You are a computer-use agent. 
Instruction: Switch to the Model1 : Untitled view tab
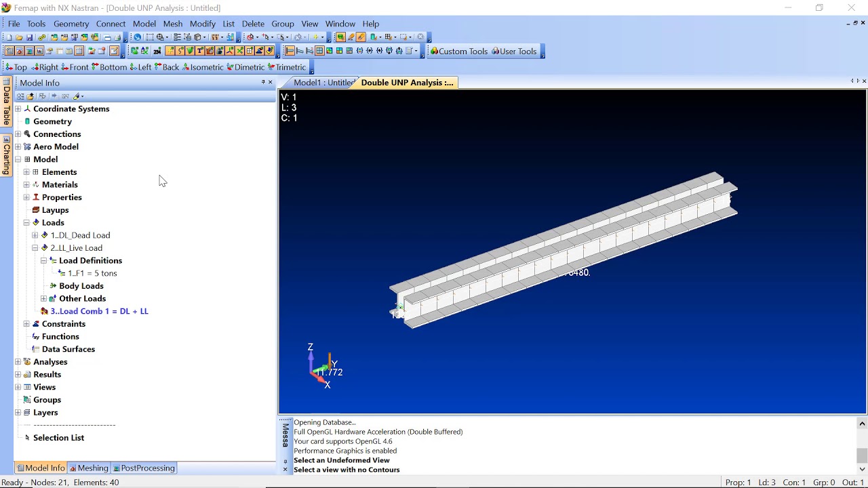point(322,83)
